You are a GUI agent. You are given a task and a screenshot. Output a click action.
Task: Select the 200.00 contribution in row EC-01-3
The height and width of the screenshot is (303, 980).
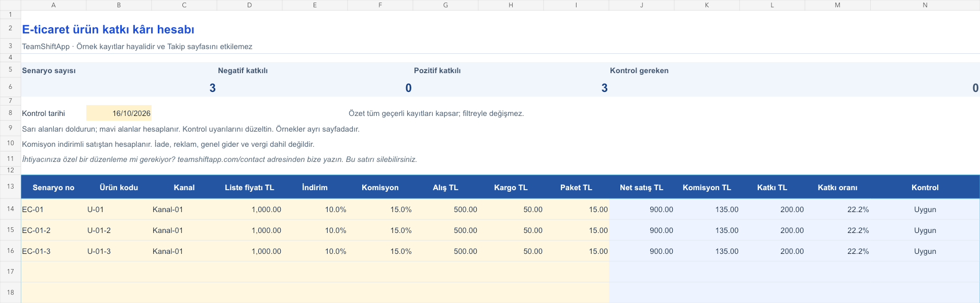tap(772, 251)
